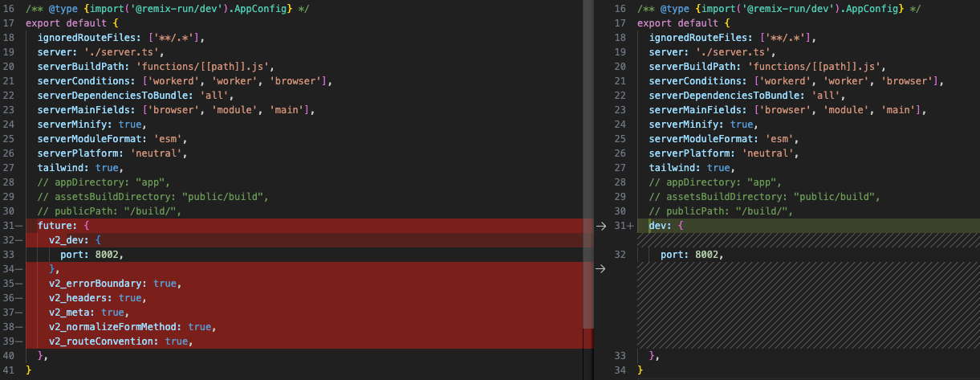Click 'v2_dev: {' in the left pane
Image resolution: width=980 pixels, height=380 pixels.
[x=74, y=240]
